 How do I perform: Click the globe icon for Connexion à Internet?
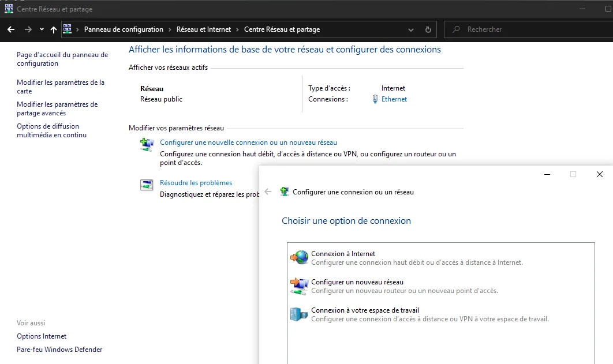click(x=299, y=257)
